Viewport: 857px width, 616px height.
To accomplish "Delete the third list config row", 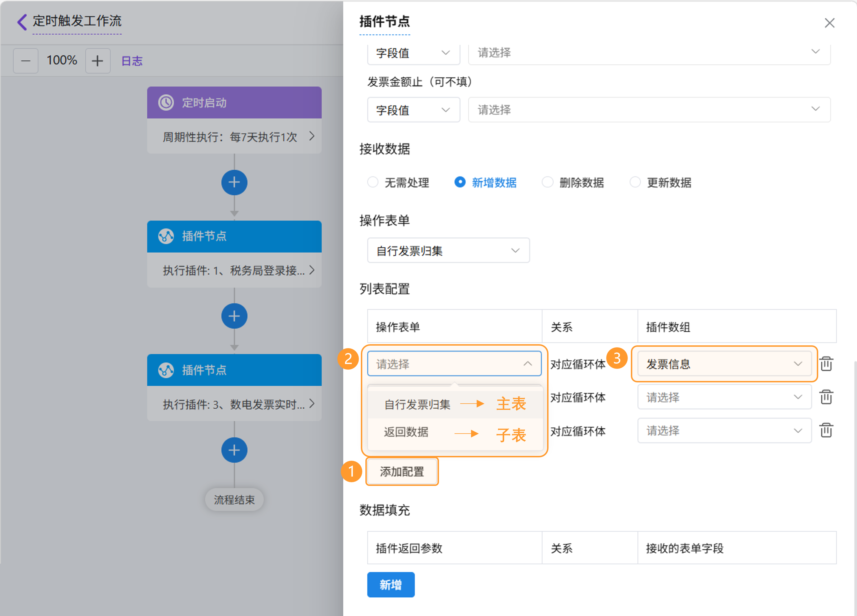I will tap(826, 430).
